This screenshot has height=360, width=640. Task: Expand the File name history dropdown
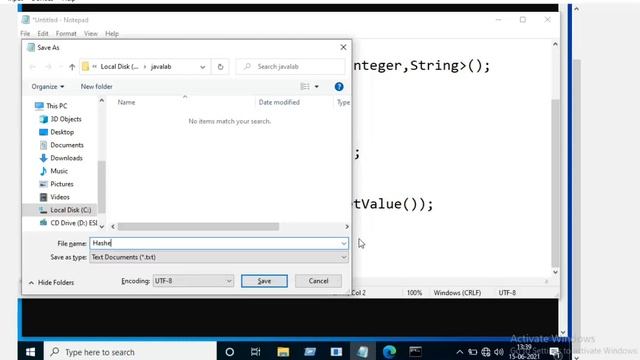[344, 243]
